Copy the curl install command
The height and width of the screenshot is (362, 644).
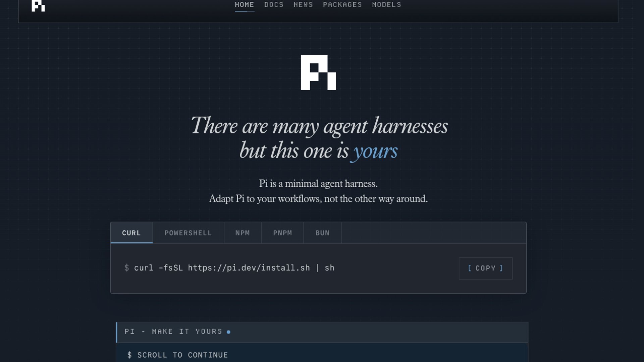pos(485,268)
